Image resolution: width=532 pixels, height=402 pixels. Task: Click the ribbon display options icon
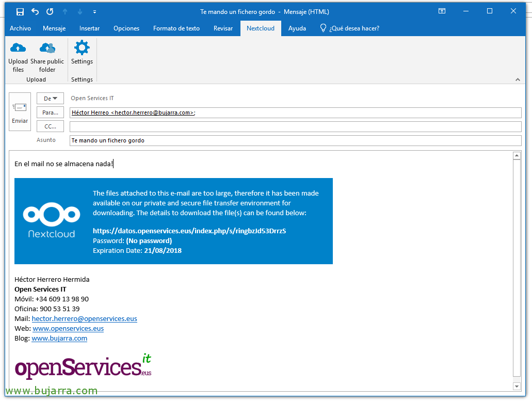coord(442,11)
